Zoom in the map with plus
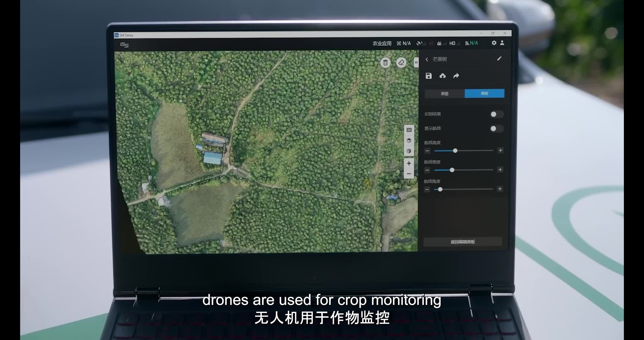This screenshot has height=340, width=644. [409, 163]
